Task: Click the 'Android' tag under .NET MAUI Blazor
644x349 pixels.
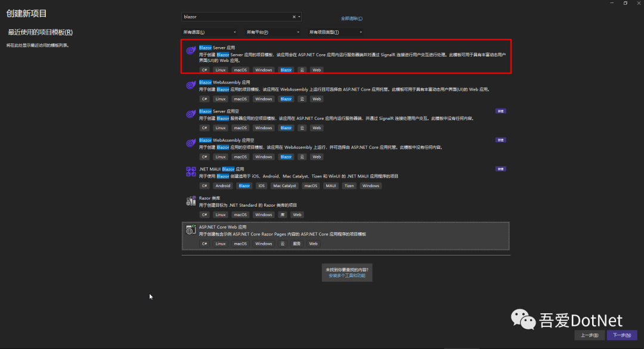Action: pos(223,186)
